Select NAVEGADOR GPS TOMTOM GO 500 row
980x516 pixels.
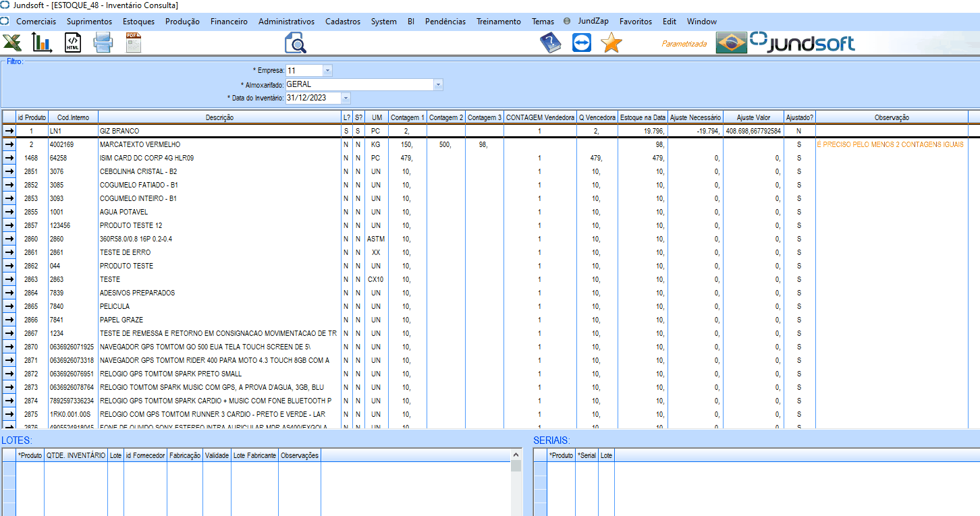click(x=219, y=347)
